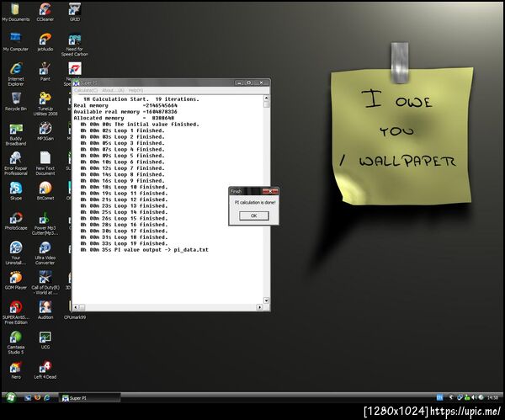Select the CPUmark99 desktop icon

click(x=75, y=317)
